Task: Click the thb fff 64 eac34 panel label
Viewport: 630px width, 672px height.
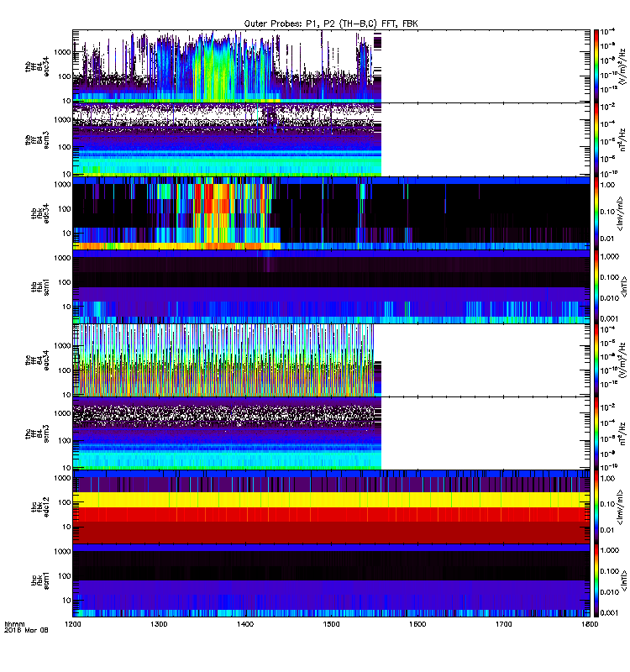Action: point(37,66)
